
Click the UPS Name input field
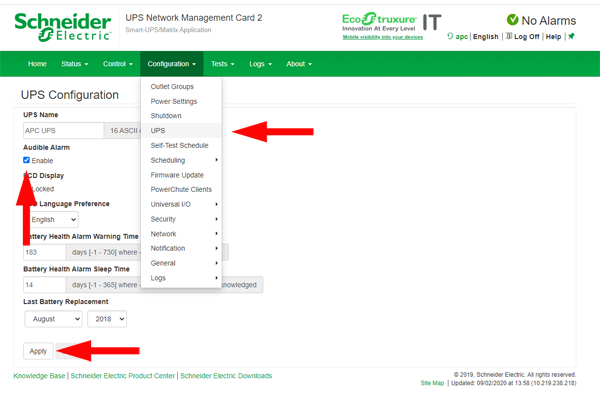64,130
